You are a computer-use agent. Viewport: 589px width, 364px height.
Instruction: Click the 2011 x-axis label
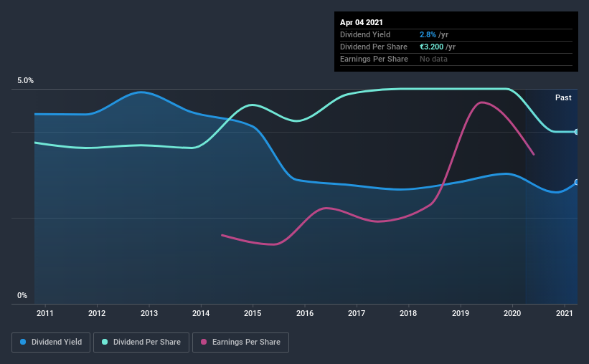click(x=45, y=313)
